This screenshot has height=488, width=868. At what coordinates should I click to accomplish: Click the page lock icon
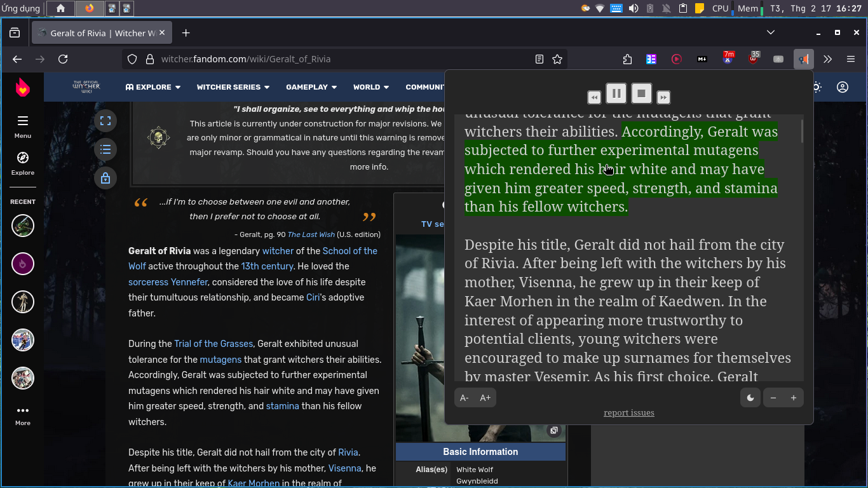pyautogui.click(x=105, y=178)
